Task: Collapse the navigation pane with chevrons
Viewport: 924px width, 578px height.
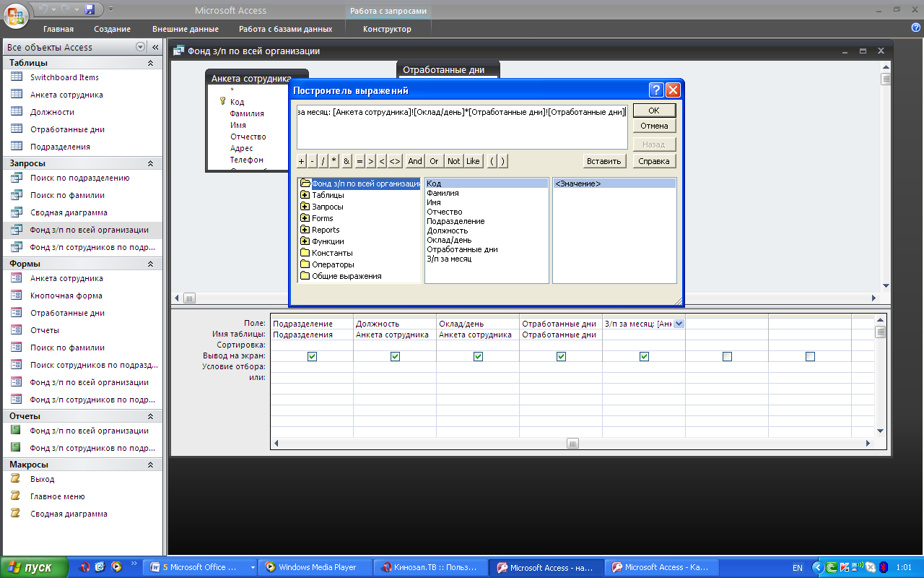Action: pos(155,47)
